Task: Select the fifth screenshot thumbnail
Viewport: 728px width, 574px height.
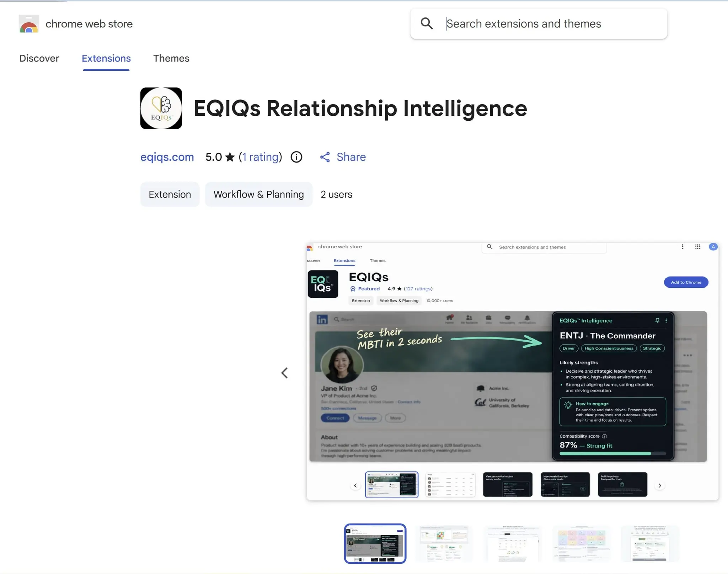Action: click(650, 543)
